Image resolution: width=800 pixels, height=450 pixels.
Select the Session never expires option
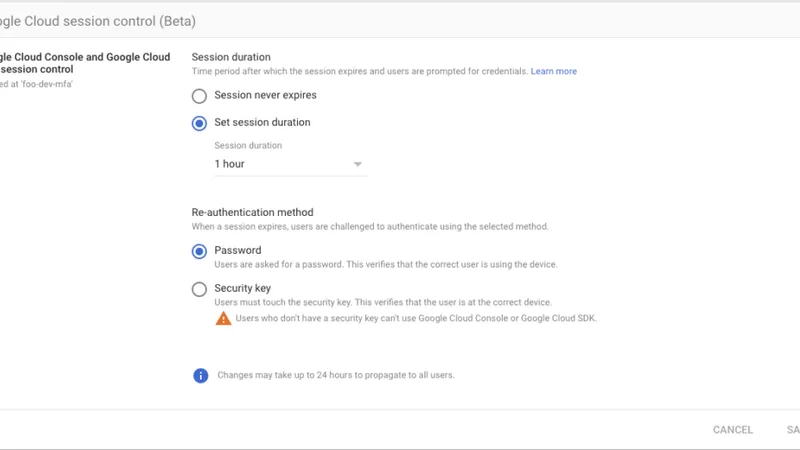[x=199, y=96]
